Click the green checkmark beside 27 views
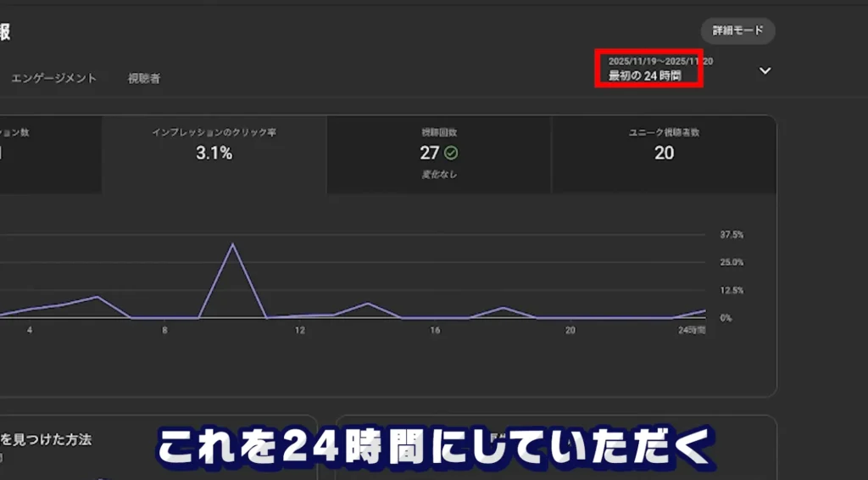Screen dimensions: 868x480 click(451, 153)
